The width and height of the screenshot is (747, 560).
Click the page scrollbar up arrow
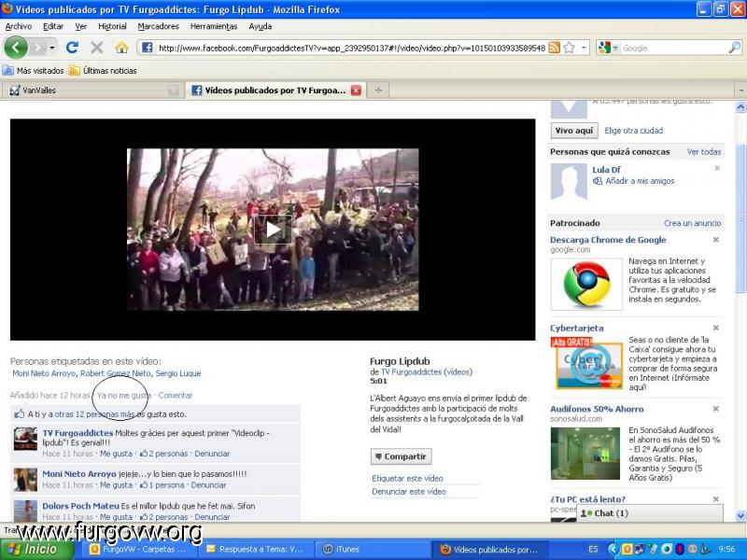(740, 106)
